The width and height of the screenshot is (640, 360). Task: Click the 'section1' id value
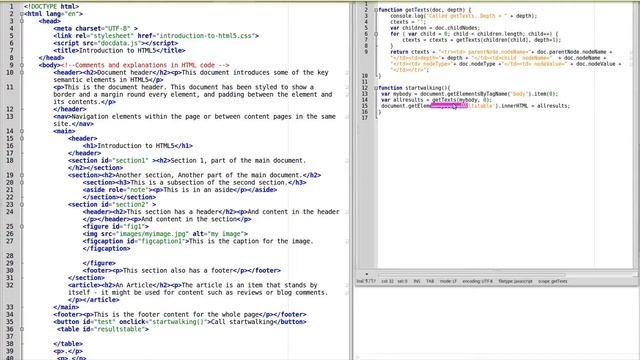tap(130, 161)
